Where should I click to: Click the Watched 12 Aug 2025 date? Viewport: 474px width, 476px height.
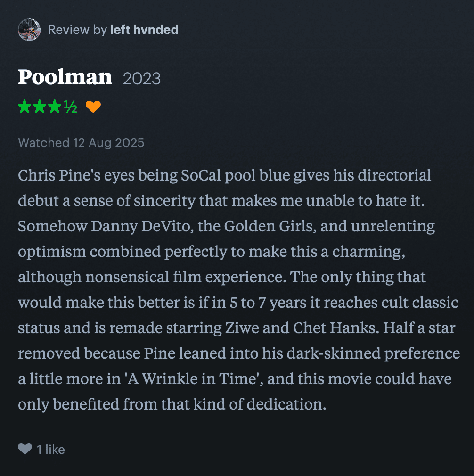(81, 142)
